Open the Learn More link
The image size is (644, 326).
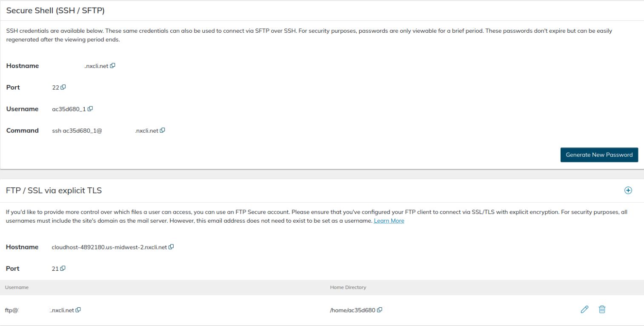(x=389, y=221)
